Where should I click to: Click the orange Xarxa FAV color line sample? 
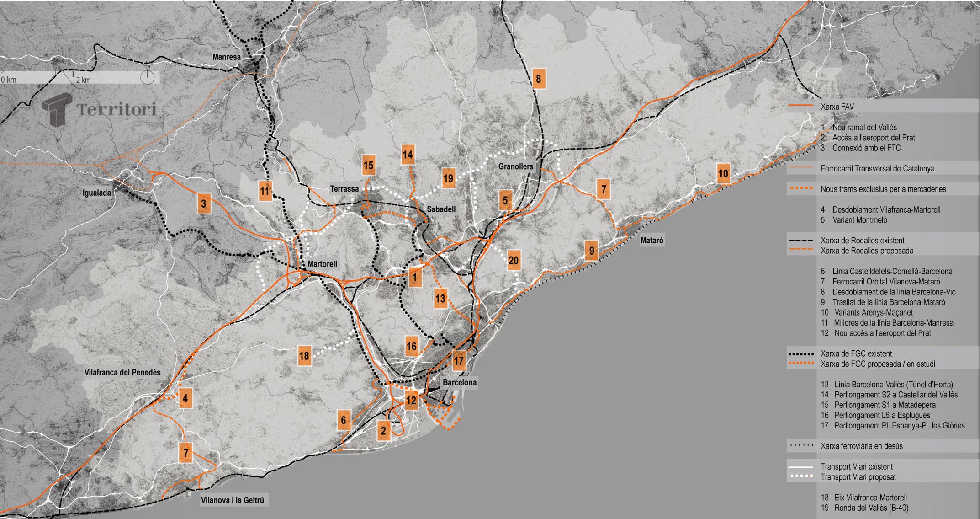[801, 105]
